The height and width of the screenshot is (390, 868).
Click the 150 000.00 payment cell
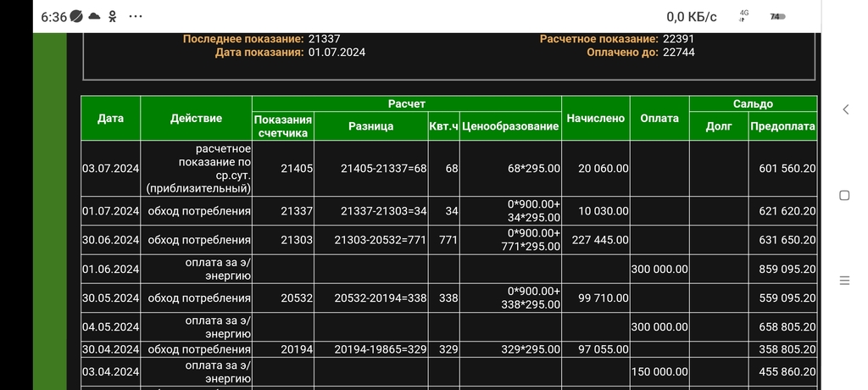(x=659, y=371)
